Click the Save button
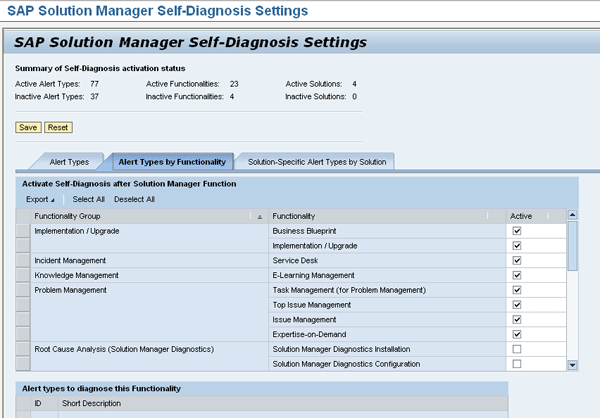The height and width of the screenshot is (418, 600). [x=29, y=127]
